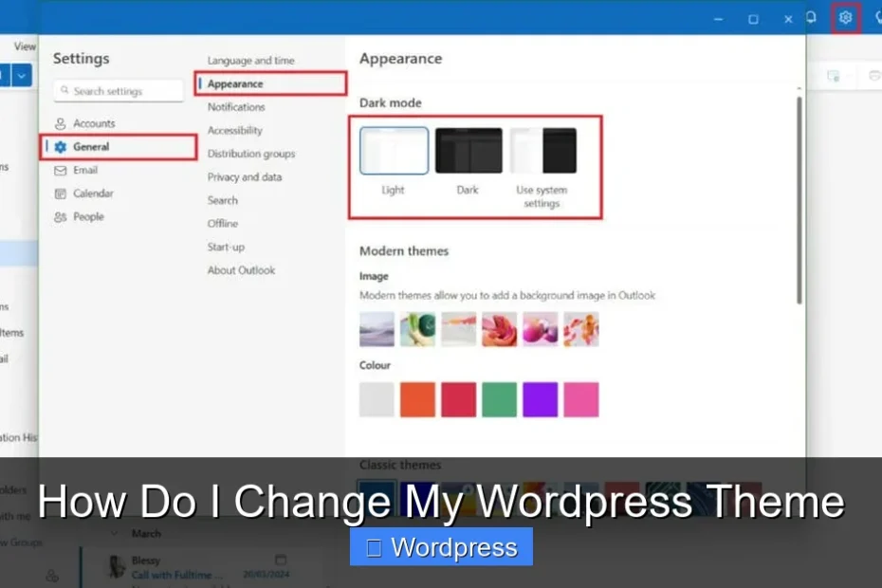Screen dimensions: 882x588
Task: Open About Outlook page
Action: point(241,270)
